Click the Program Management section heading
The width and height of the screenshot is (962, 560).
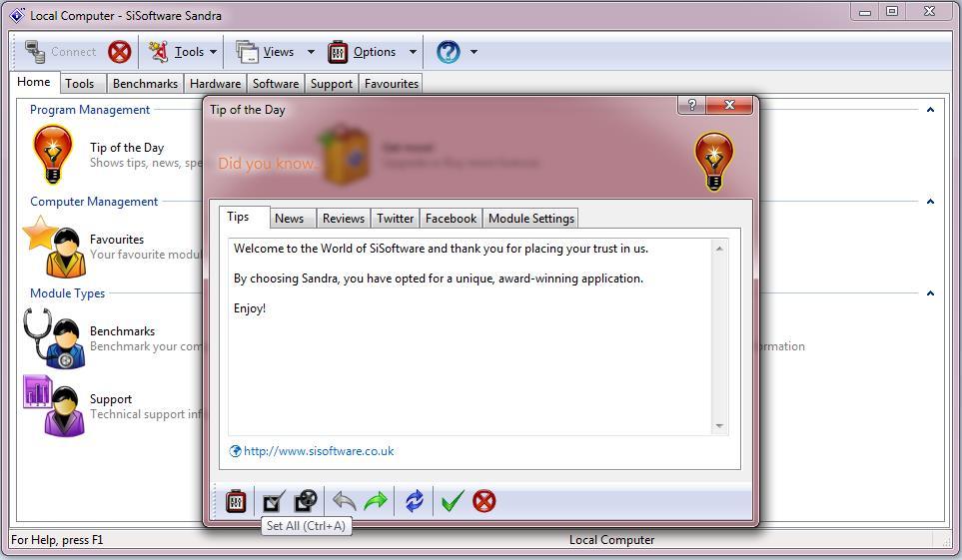click(x=90, y=110)
